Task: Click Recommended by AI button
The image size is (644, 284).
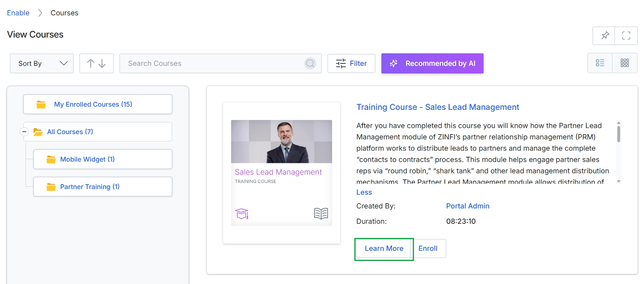Action: click(x=432, y=63)
